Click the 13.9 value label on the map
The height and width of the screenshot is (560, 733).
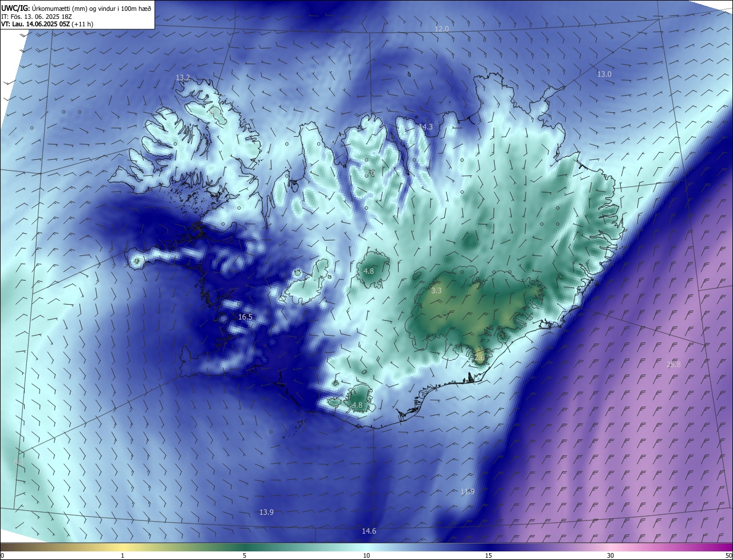pos(266,512)
